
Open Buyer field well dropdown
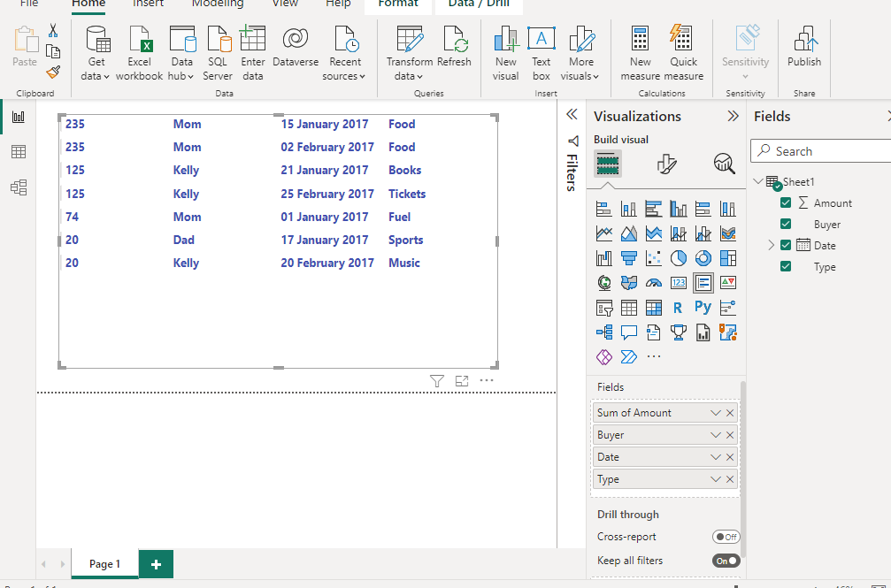click(716, 435)
